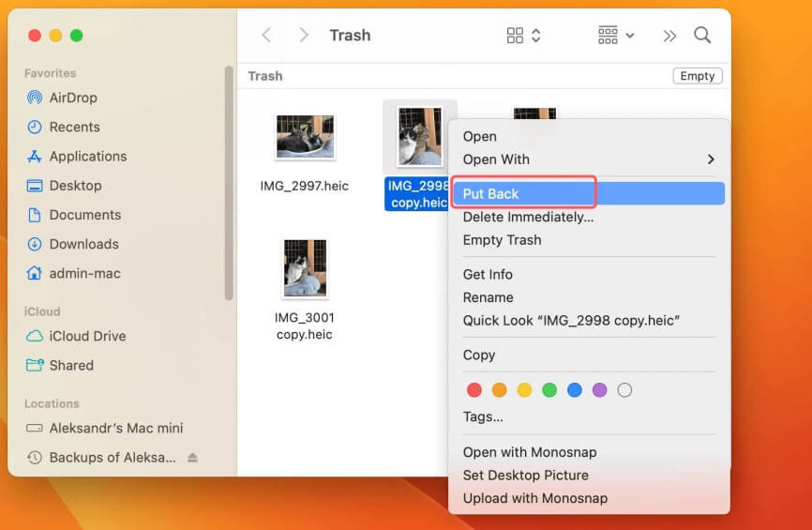
Task: Choose Put Back to restore file
Action: (589, 193)
